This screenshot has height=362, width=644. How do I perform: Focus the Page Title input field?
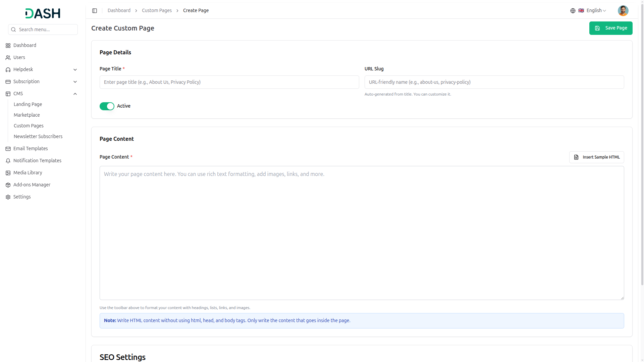[229, 82]
